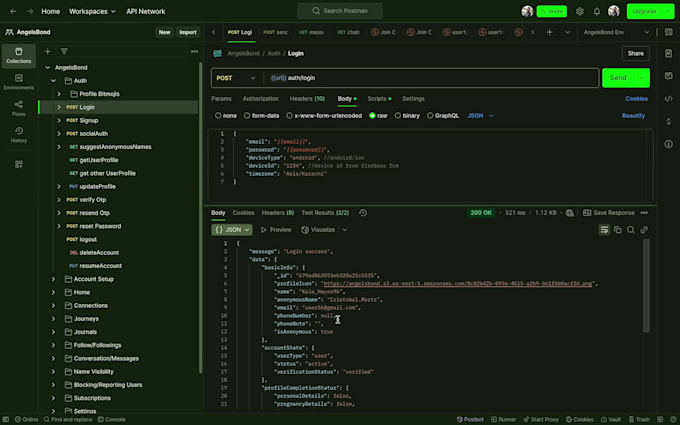Click the wrap lines icon in response toolbar

point(604,230)
